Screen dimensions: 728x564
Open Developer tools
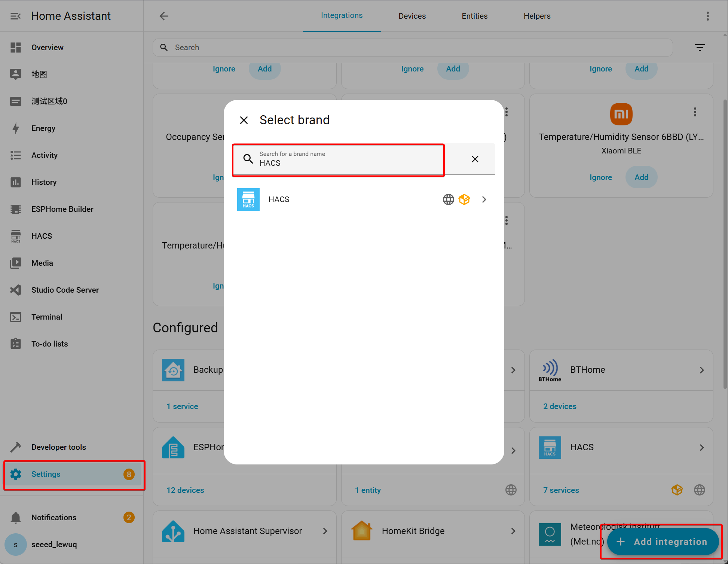58,447
